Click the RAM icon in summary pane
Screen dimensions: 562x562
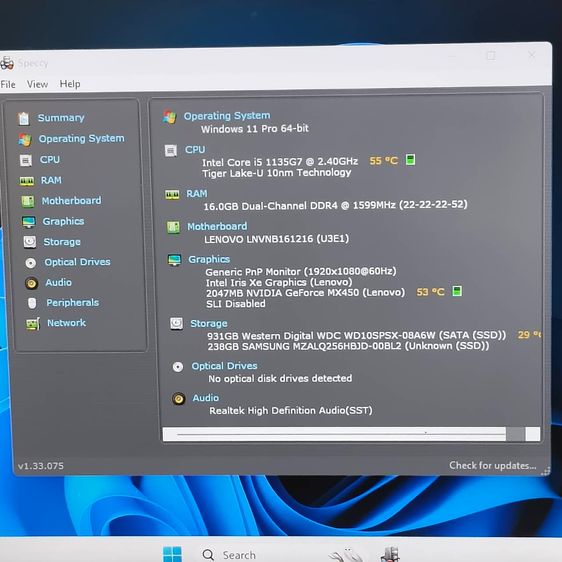coord(172,195)
